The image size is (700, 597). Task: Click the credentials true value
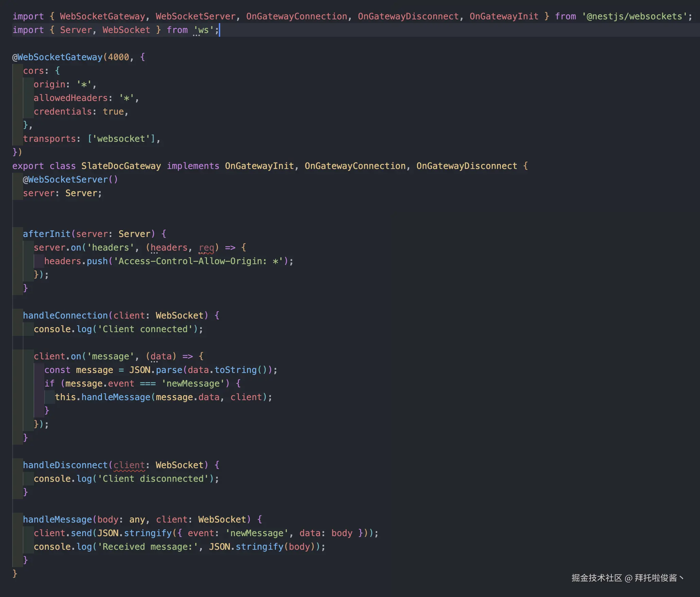tap(113, 112)
